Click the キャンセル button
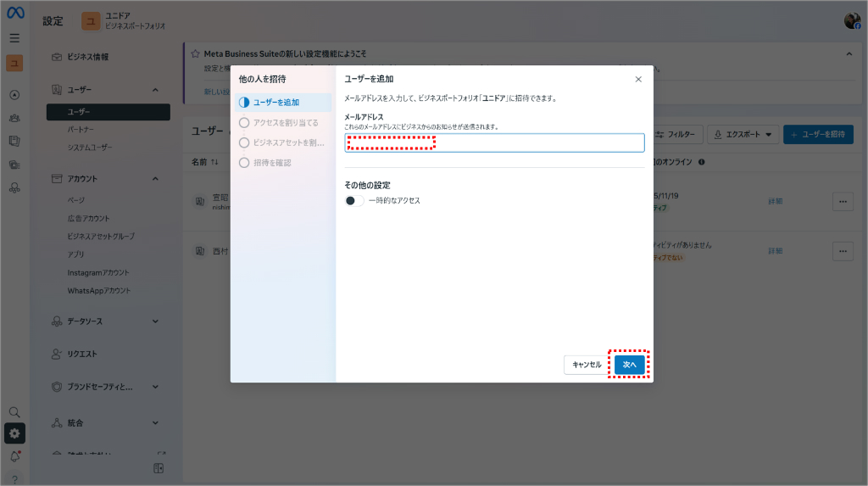This screenshot has width=868, height=486. 587,365
